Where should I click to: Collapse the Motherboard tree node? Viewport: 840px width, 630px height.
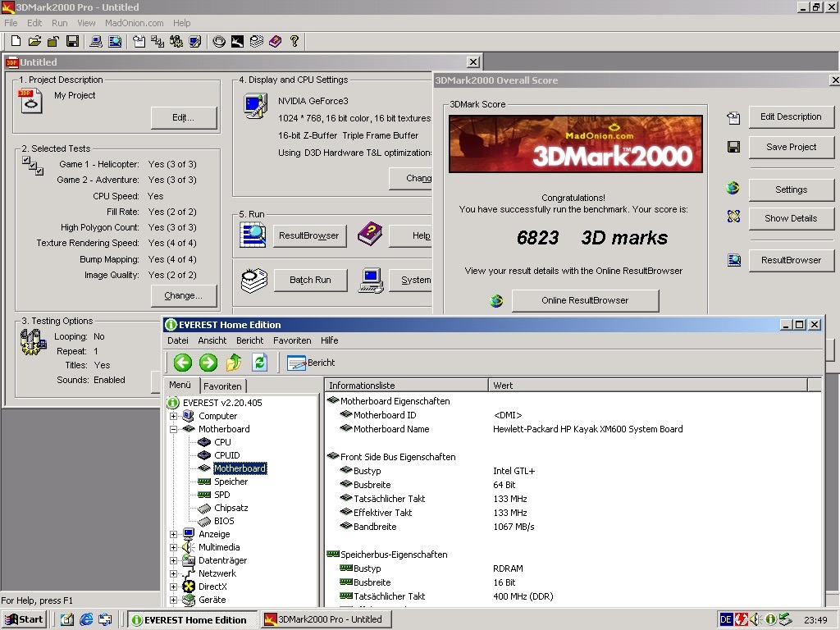173,429
